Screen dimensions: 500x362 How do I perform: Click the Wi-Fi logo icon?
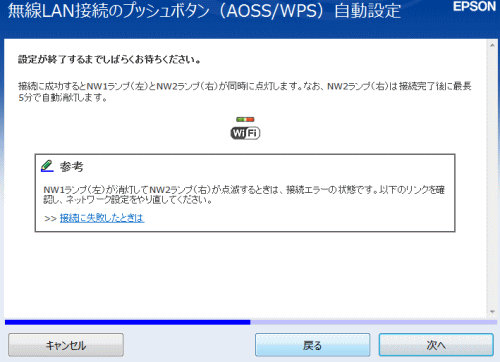tap(245, 133)
